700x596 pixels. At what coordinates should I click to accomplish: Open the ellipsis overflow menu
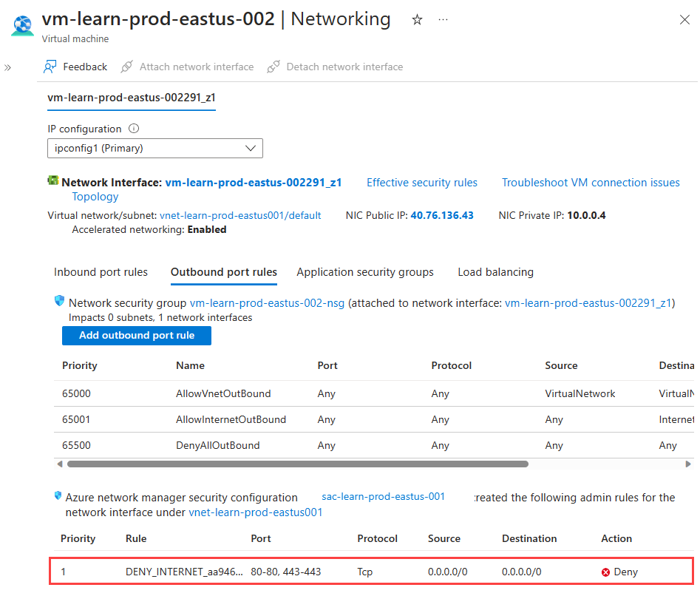pyautogui.click(x=443, y=21)
